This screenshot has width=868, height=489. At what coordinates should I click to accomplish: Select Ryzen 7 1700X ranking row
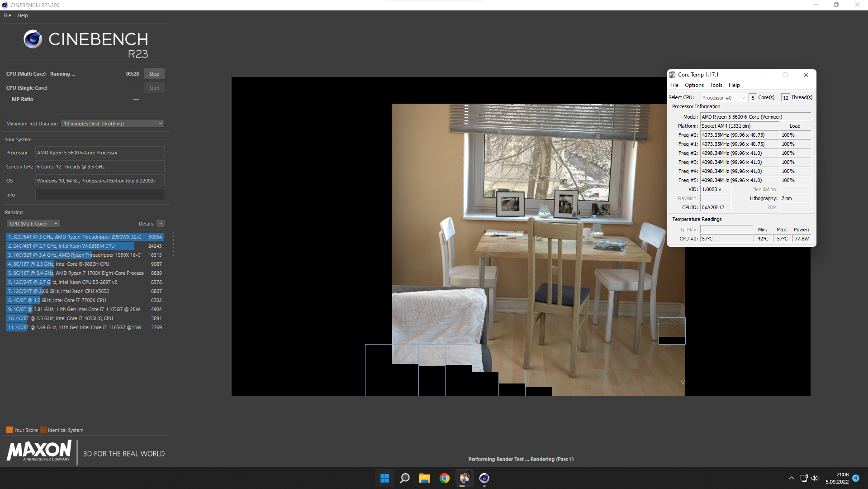click(x=85, y=273)
